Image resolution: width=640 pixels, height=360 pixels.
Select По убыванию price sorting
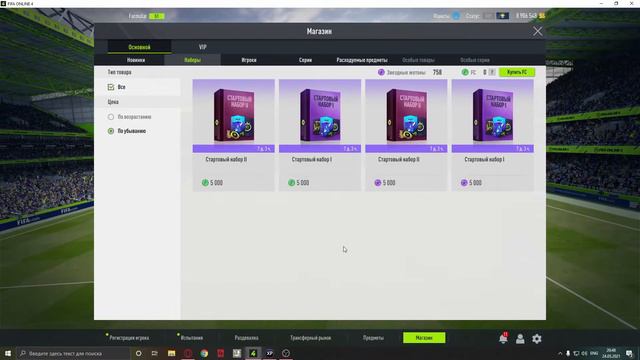point(111,131)
